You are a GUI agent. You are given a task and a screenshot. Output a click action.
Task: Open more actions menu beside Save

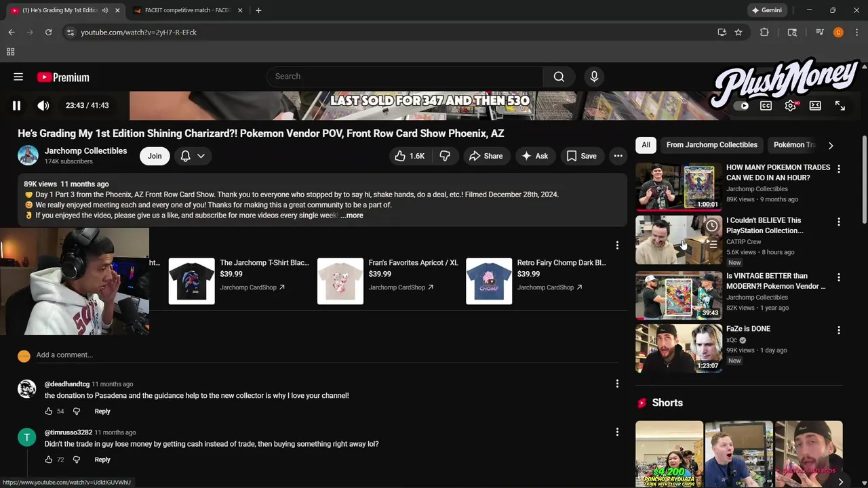[x=618, y=156]
